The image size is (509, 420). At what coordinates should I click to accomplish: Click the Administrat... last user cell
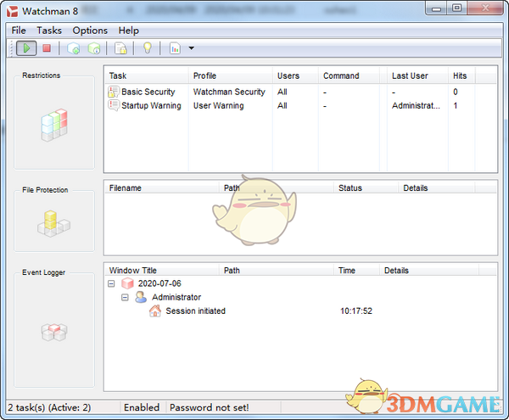coord(416,105)
